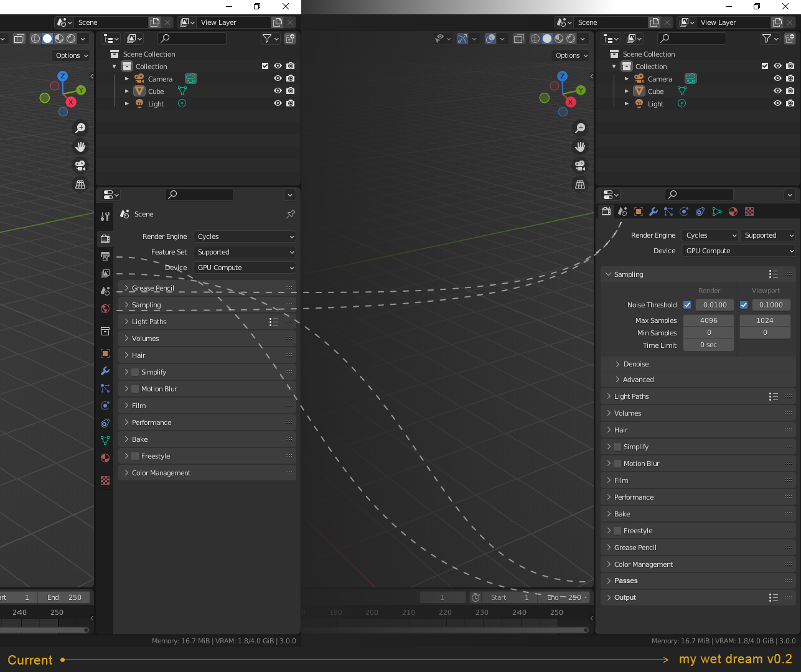Open Render Engine Cycles dropdown in right window
This screenshot has width=801, height=672.
coord(710,235)
